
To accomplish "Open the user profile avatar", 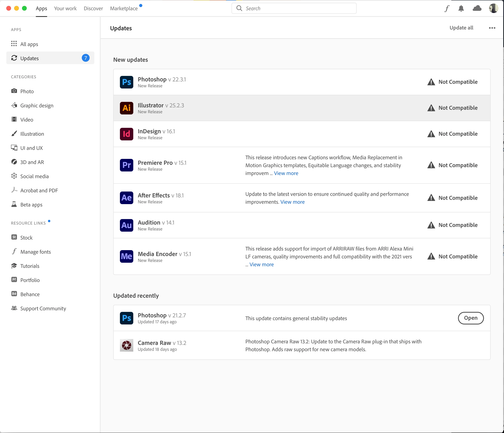I will 493,8.
